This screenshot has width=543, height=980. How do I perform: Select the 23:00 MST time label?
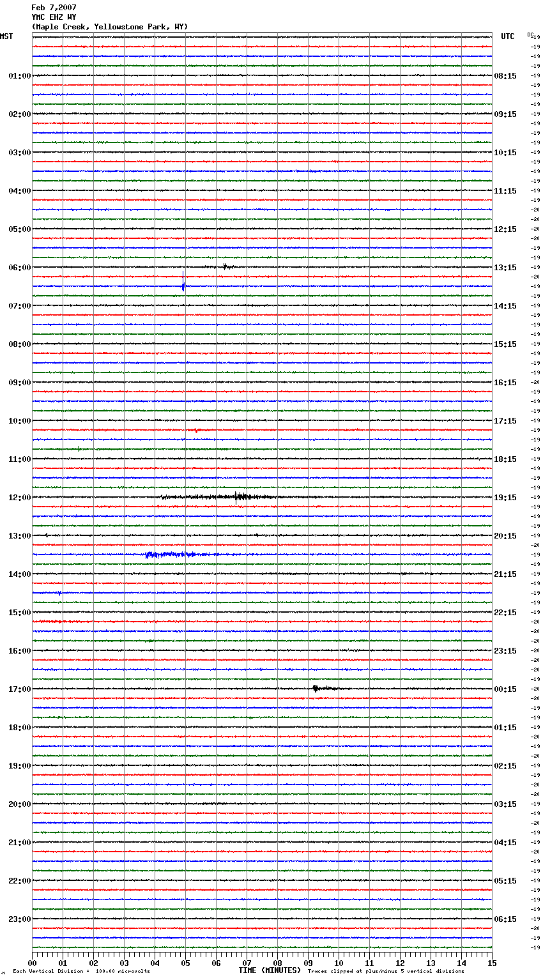pos(19,919)
